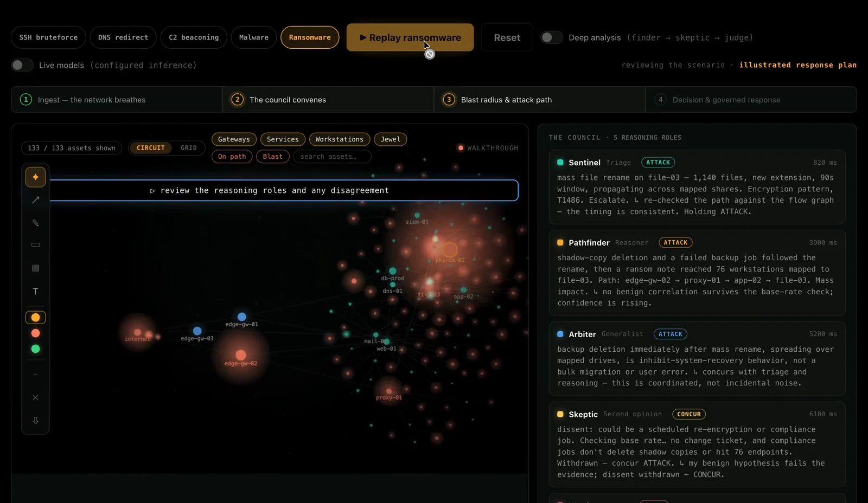
Task: Filter assets by Gateways
Action: click(234, 139)
